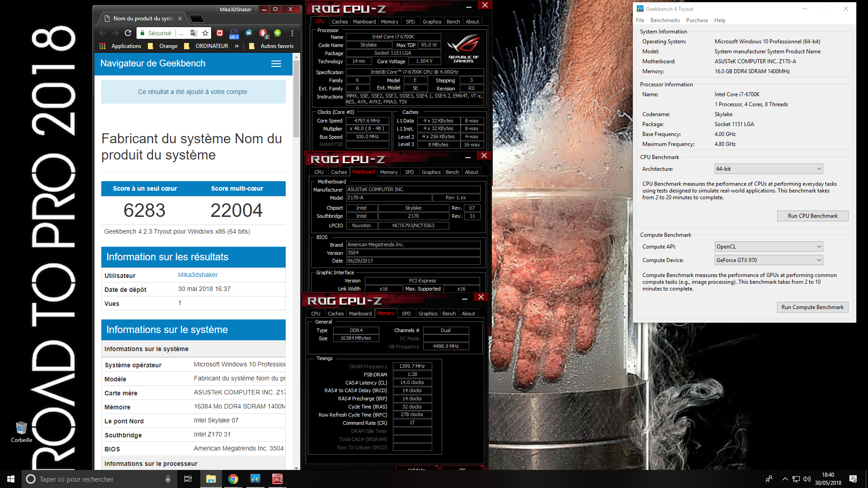Click the DRAM Frequency value 1399.7 MHz
Viewport: 868px width, 488px height.
click(412, 366)
